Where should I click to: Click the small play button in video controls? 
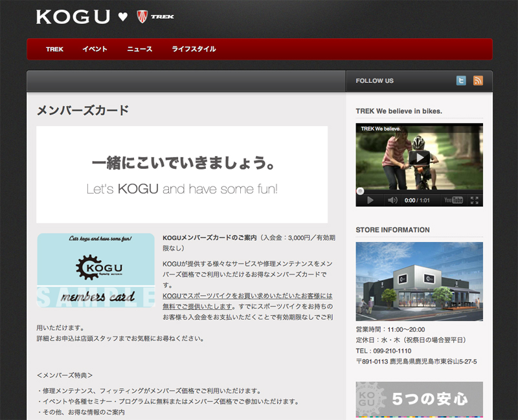click(370, 200)
